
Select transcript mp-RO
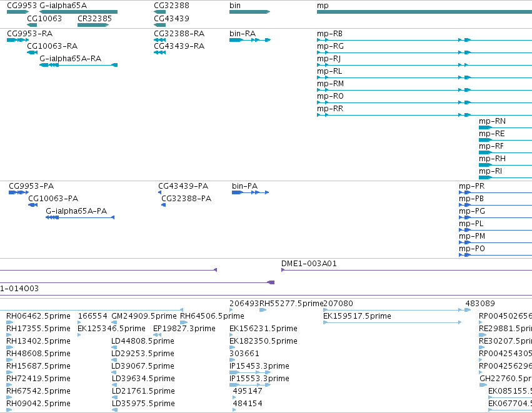point(424,102)
